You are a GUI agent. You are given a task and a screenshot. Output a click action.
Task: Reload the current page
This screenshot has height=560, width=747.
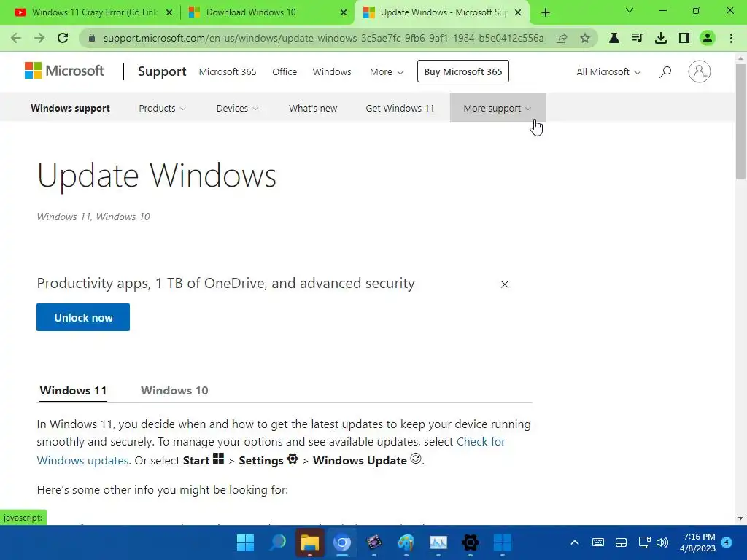[63, 38]
